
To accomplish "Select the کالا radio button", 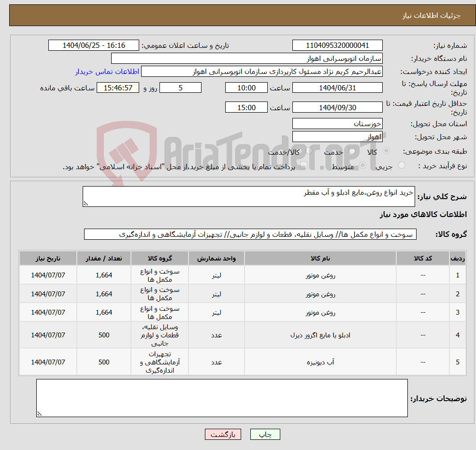I will [386, 151].
